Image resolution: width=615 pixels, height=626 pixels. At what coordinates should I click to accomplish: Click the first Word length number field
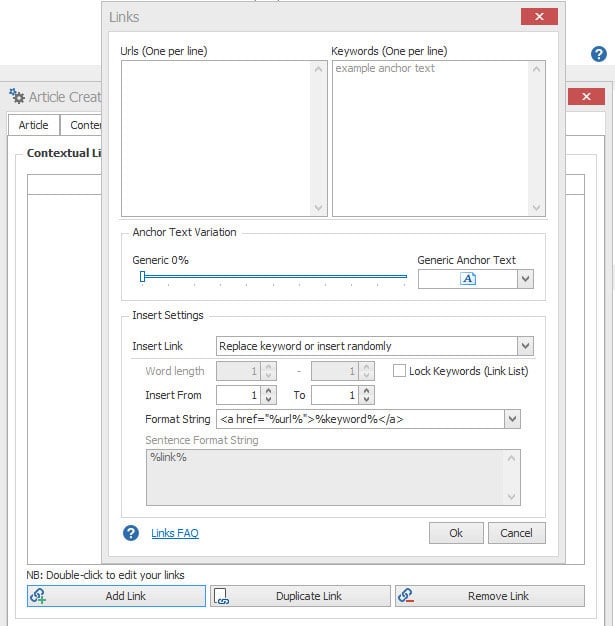tap(238, 371)
